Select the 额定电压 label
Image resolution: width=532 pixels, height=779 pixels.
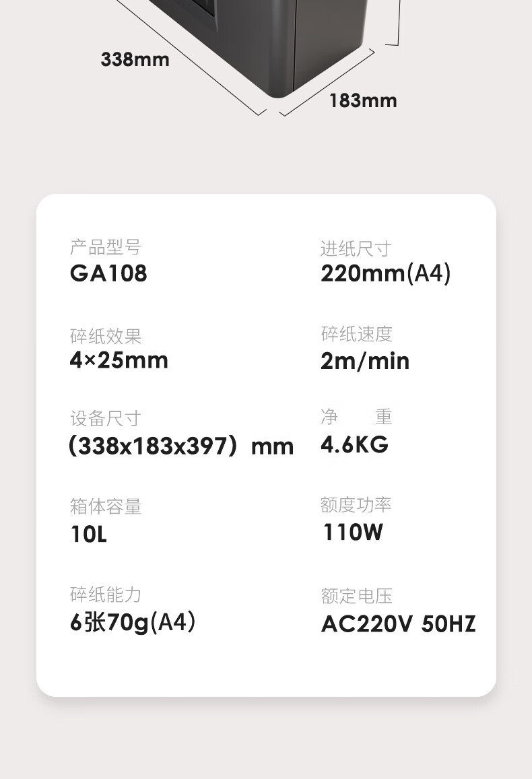pyautogui.click(x=357, y=596)
